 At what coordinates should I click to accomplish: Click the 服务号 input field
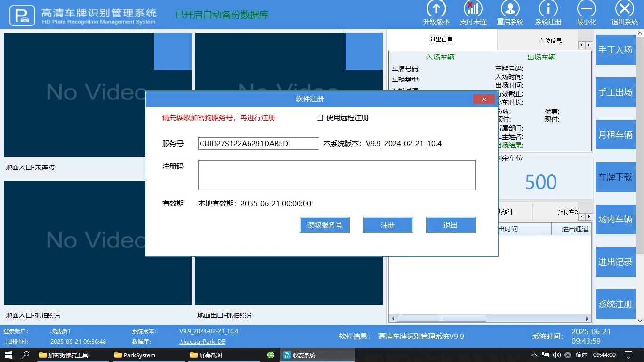pos(258,144)
